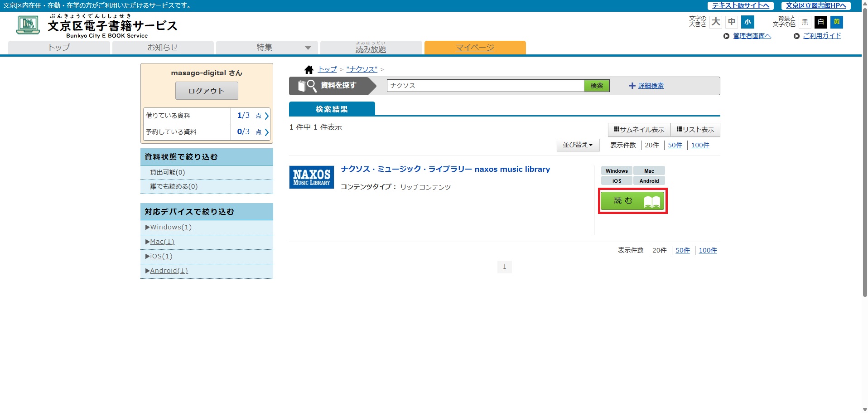
Task: Open 予約している資料 reserved items row
Action: click(207, 132)
